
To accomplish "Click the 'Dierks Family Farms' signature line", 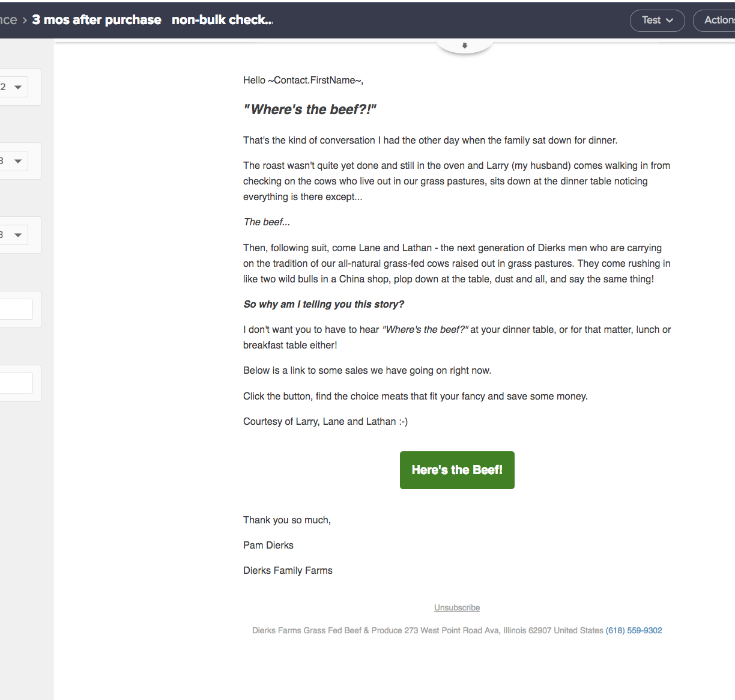I will pos(288,571).
